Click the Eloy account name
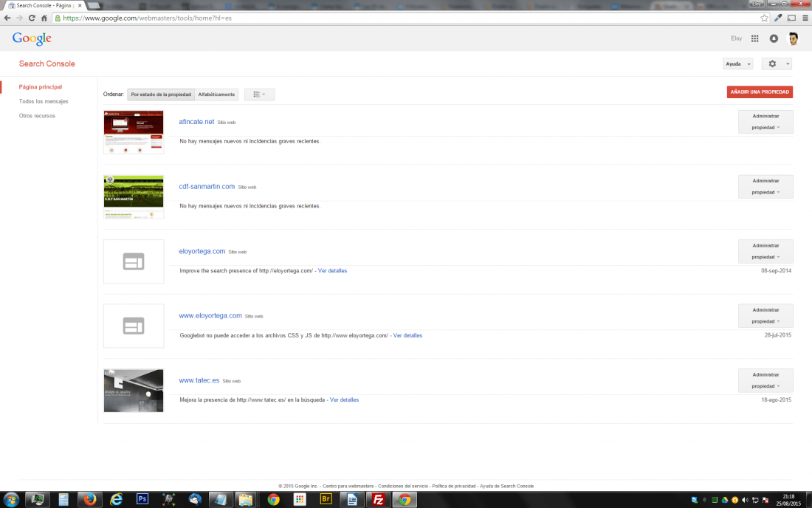The height and width of the screenshot is (508, 812). click(737, 38)
